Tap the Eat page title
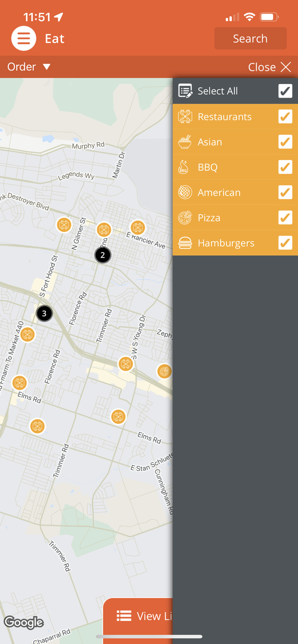The width and height of the screenshot is (298, 644). (55, 39)
